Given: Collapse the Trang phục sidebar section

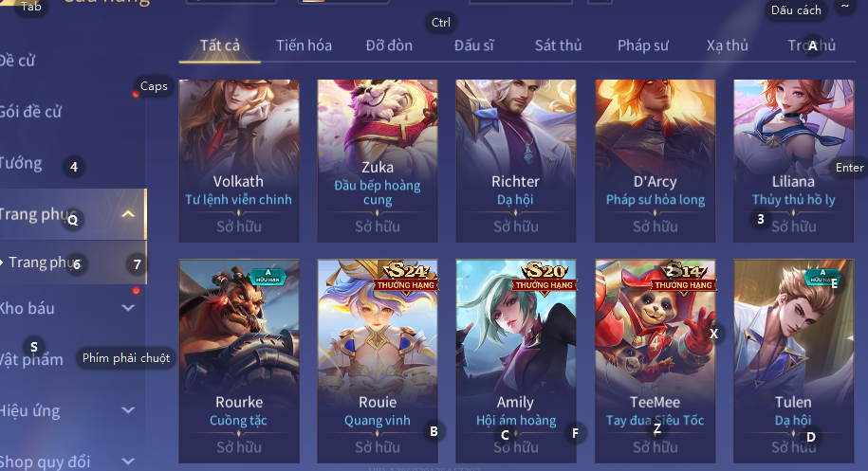Looking at the screenshot, I should point(128,214).
